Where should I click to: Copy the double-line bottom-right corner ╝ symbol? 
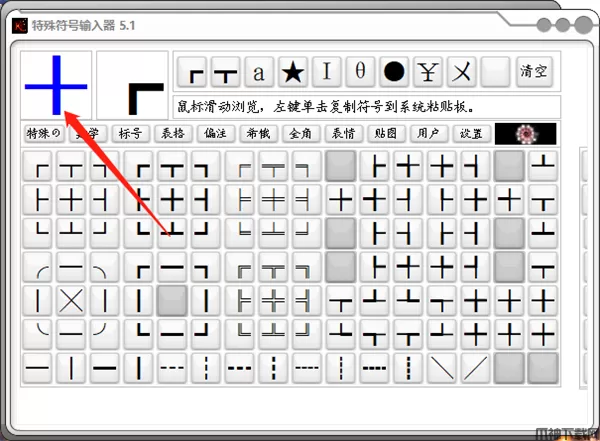click(x=307, y=334)
